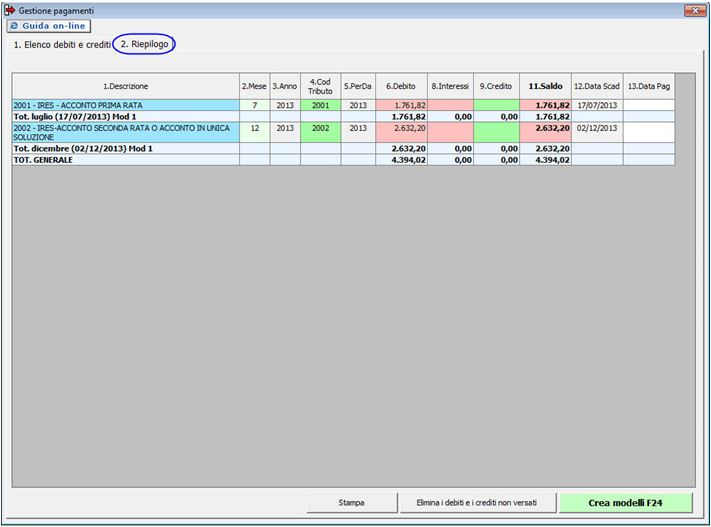
Task: Switch to Elenco debiti e crediti tab
Action: click(x=61, y=45)
